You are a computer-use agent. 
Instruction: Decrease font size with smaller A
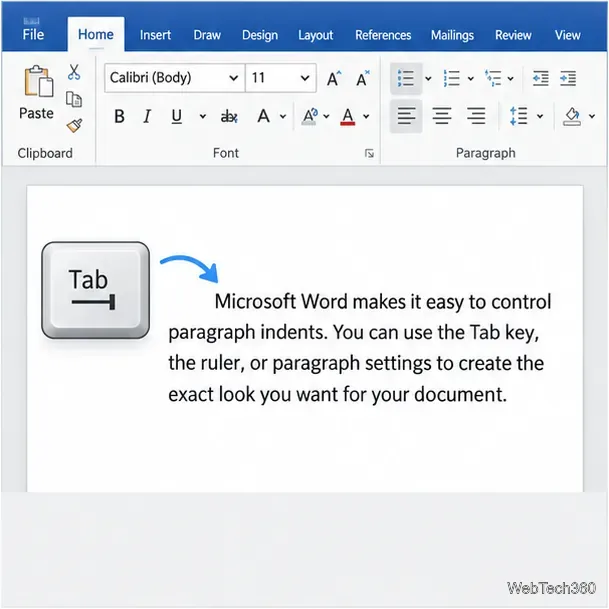[x=363, y=78]
